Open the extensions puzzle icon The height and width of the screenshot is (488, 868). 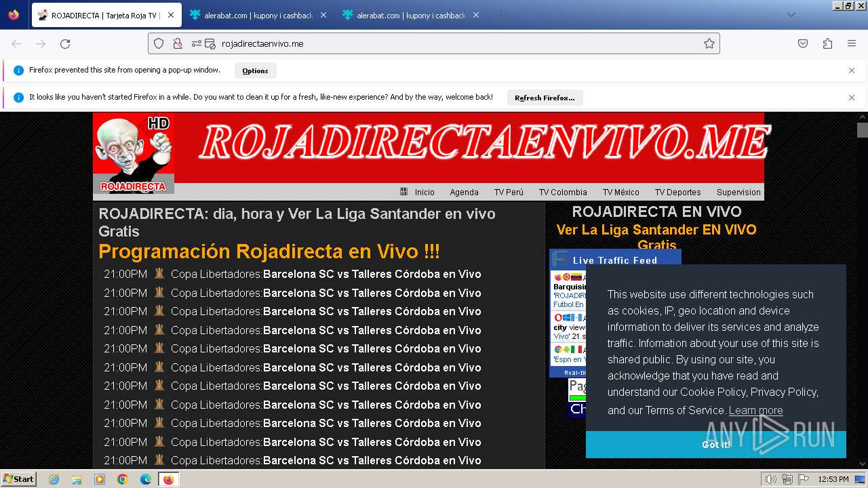827,43
